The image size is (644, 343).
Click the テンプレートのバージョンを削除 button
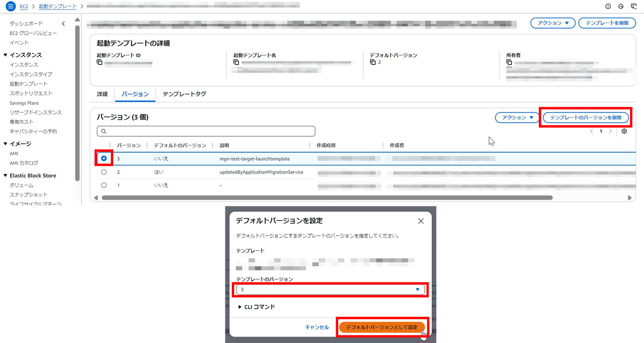(585, 117)
